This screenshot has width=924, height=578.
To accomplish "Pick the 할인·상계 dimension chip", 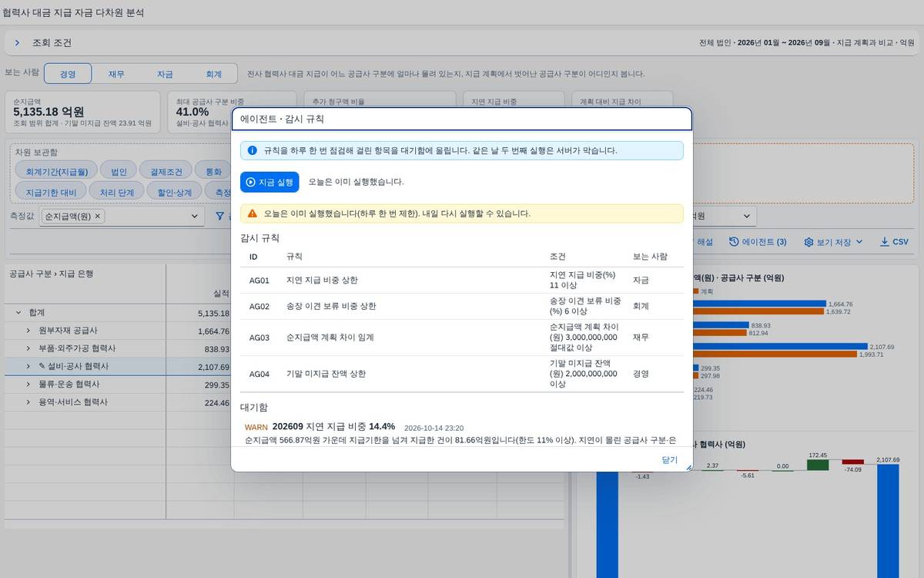I will click(x=174, y=192).
